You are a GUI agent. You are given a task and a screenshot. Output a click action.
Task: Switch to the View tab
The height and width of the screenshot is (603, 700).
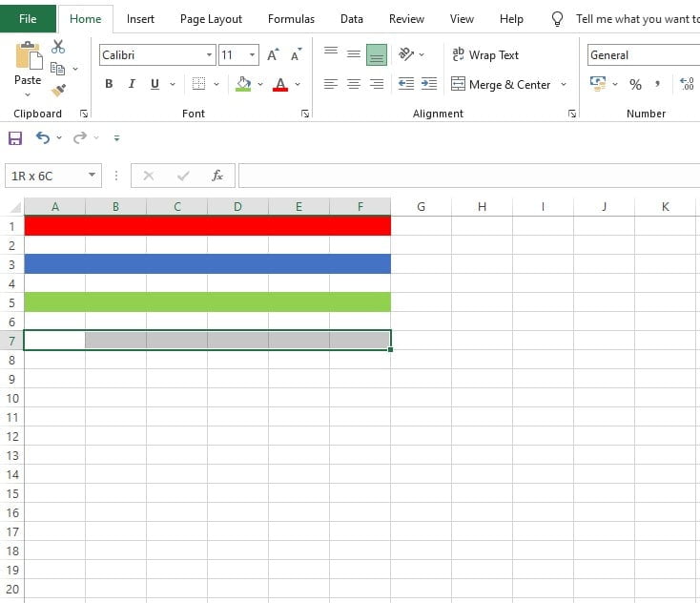(x=462, y=19)
